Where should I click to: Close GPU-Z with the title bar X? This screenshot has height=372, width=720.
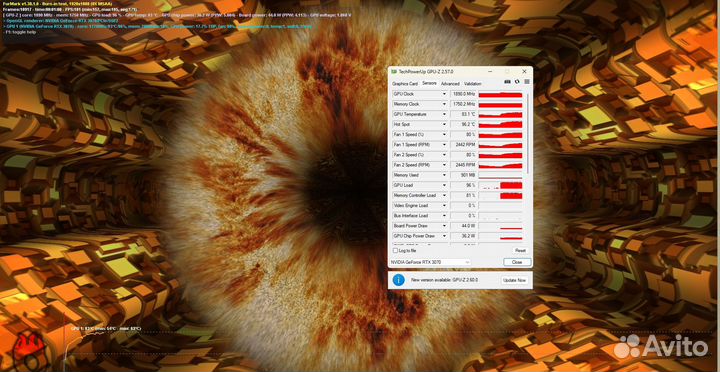tap(524, 72)
